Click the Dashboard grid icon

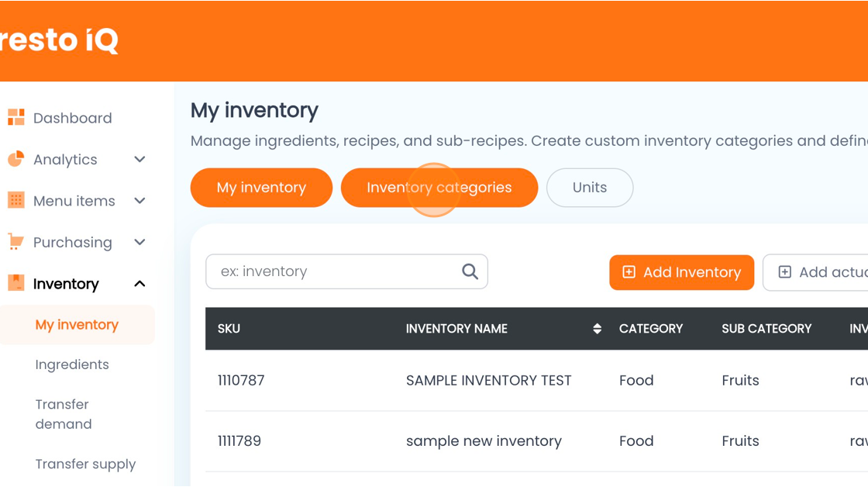15,118
